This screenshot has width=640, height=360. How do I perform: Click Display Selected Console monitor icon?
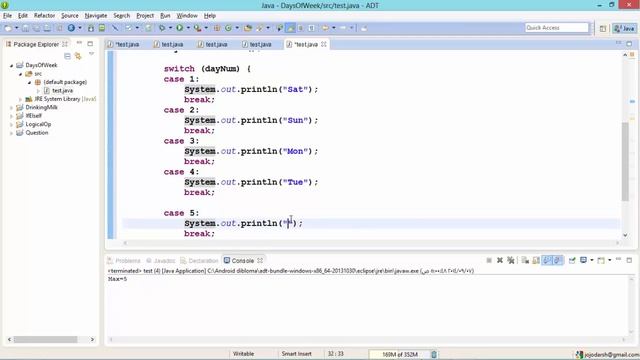click(583, 260)
